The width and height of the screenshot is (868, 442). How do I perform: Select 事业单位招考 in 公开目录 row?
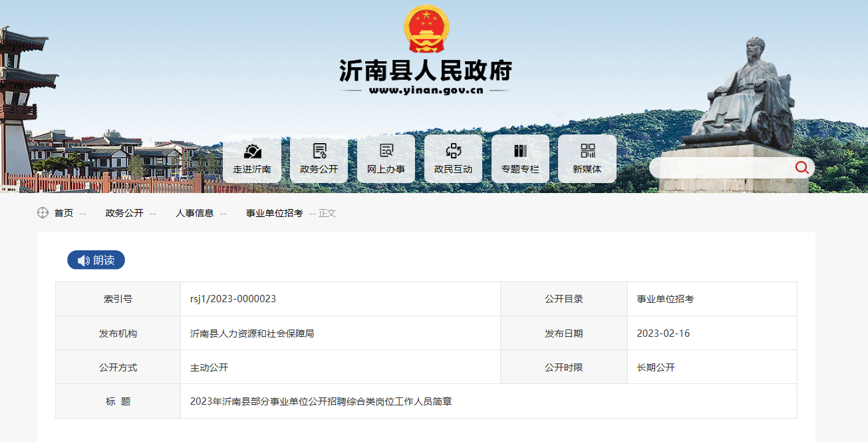(665, 299)
